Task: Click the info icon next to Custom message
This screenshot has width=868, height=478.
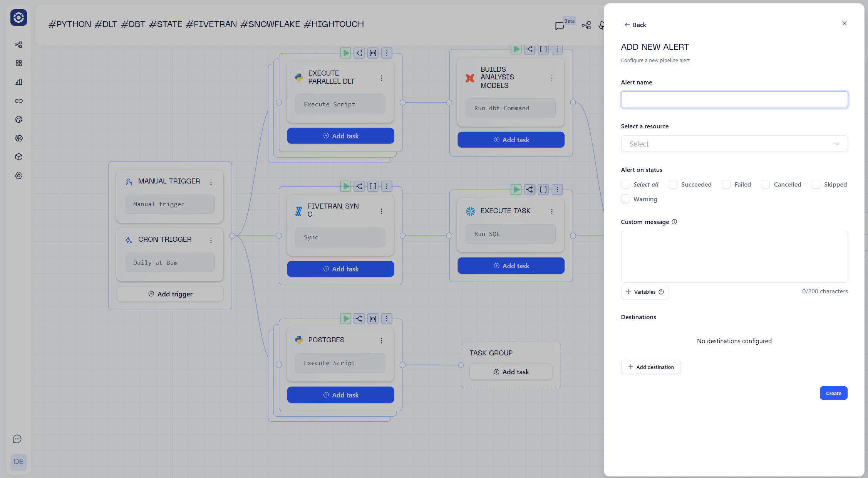Action: pos(674,222)
